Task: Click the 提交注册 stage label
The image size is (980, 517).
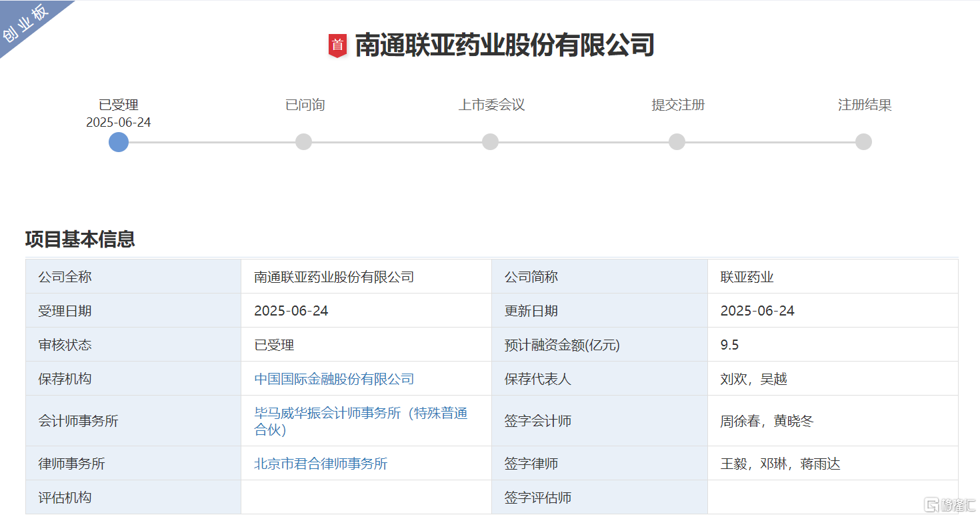Action: (x=678, y=105)
